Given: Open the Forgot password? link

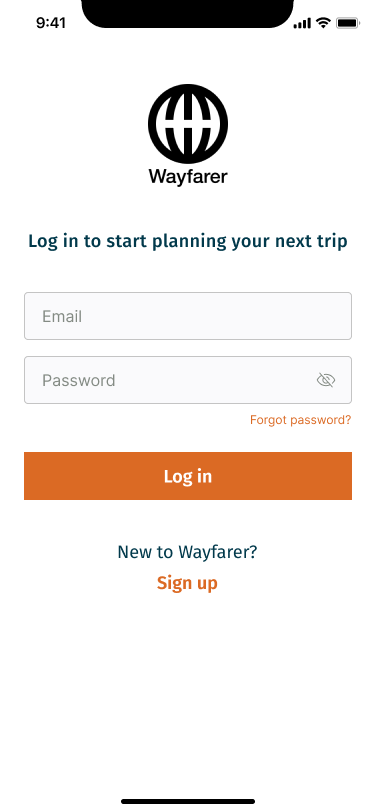Looking at the screenshot, I should [x=300, y=420].
